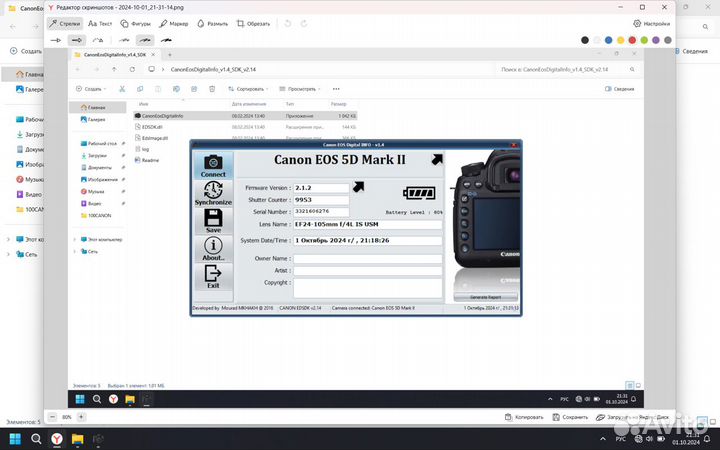This screenshot has width=720, height=450.
Task: Click Exit in the Canon info window
Action: [x=213, y=276]
